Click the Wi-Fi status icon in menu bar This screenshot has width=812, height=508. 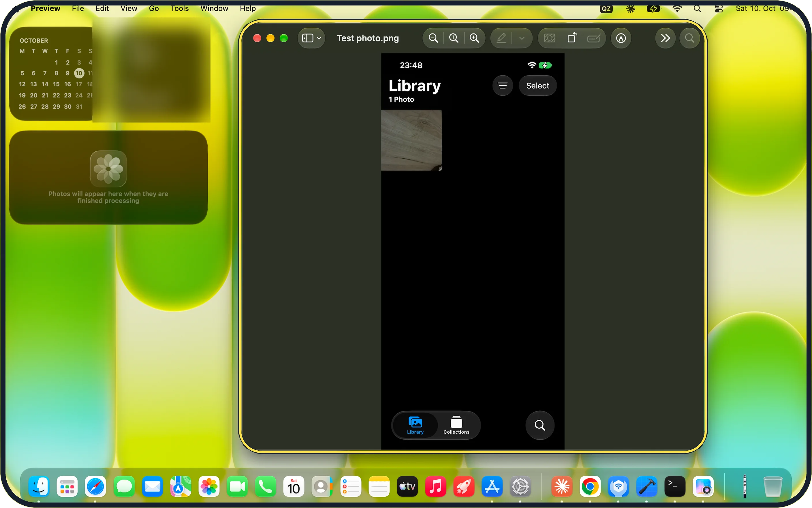coord(677,8)
